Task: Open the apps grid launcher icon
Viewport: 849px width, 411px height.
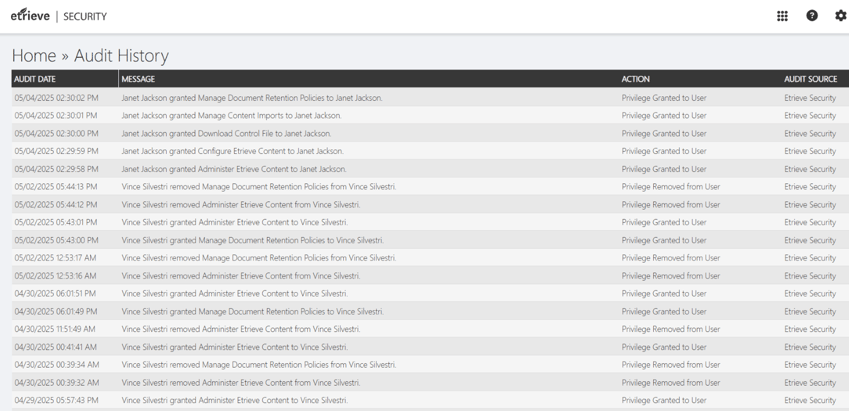Action: (782, 16)
